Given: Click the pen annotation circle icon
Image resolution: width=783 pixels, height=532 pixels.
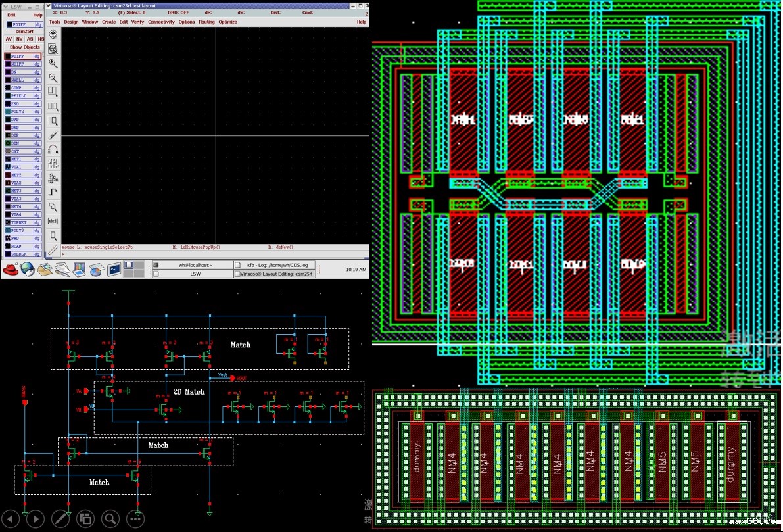Looking at the screenshot, I should click(x=60, y=518).
